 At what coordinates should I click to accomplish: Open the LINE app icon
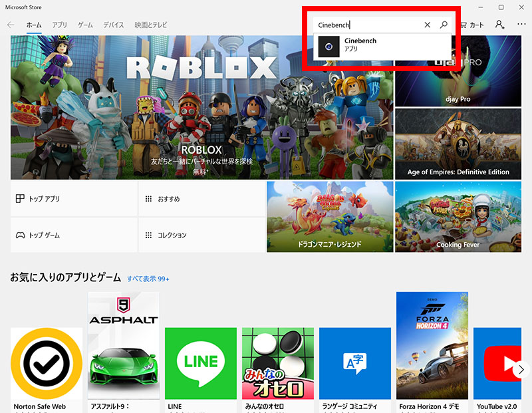[201, 363]
